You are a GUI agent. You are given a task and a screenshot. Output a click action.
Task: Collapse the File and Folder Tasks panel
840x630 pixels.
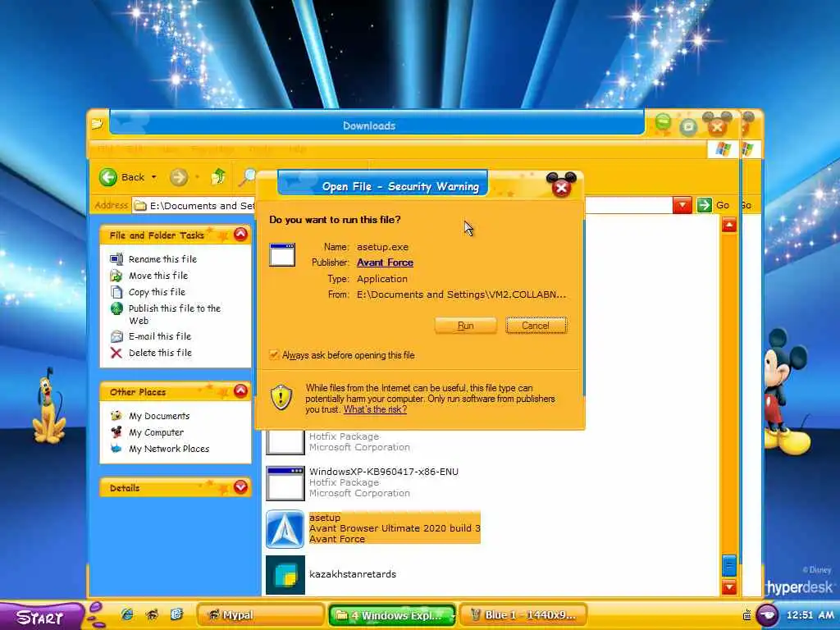[240, 234]
